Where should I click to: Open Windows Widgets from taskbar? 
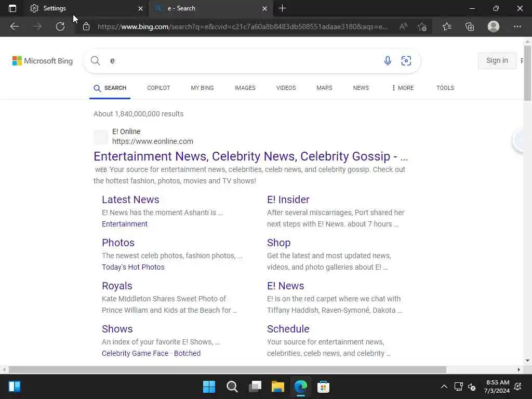click(14, 387)
